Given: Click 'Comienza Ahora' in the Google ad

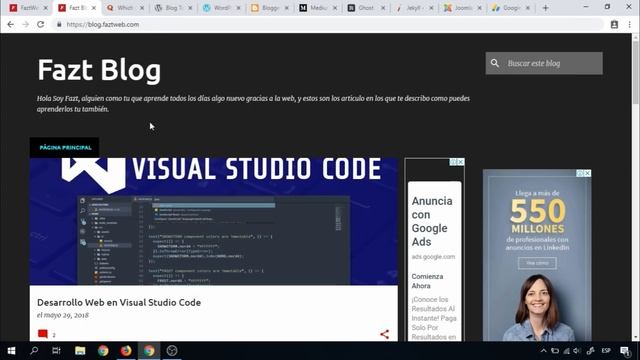Looking at the screenshot, I should [427, 281].
